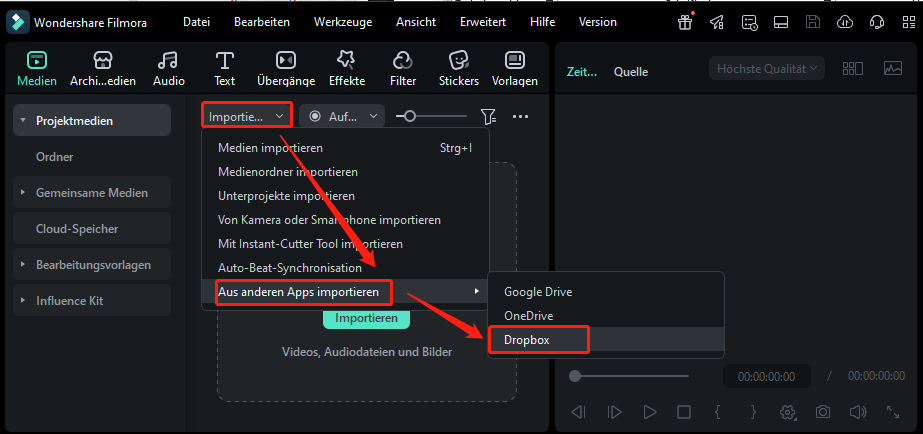Open the apps grid icon

[909, 22]
